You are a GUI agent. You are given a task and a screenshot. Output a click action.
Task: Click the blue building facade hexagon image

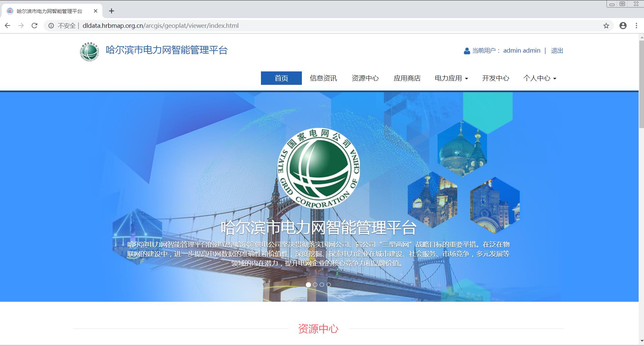click(x=495, y=205)
